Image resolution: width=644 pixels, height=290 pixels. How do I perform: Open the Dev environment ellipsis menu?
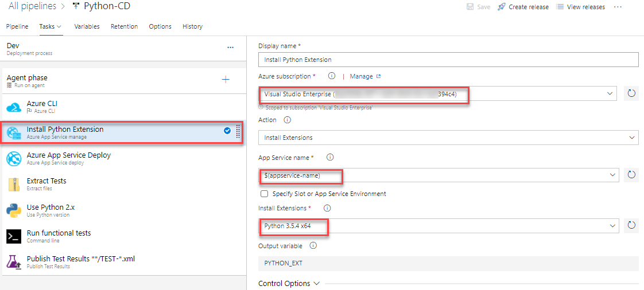click(x=230, y=48)
